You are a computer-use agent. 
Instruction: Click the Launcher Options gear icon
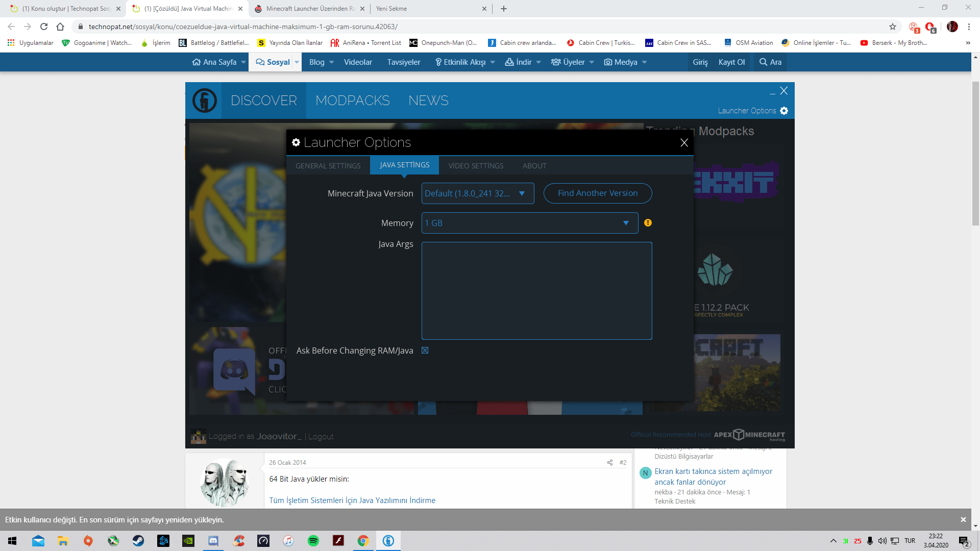[x=784, y=111]
